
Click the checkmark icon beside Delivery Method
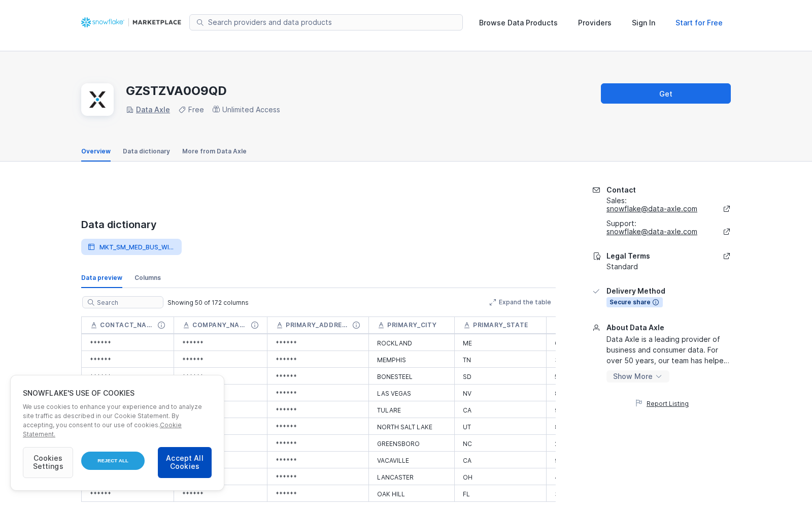click(x=596, y=291)
